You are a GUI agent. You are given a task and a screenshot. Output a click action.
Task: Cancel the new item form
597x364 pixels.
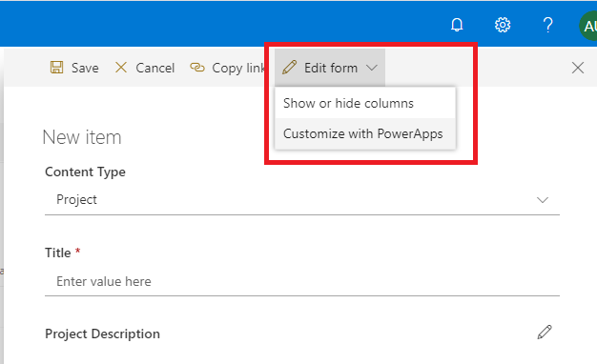tap(145, 68)
